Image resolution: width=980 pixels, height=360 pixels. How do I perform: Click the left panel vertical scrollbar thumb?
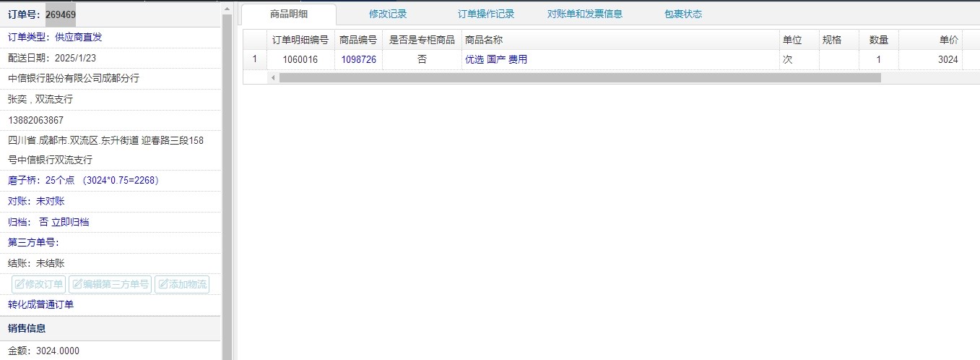227,188
